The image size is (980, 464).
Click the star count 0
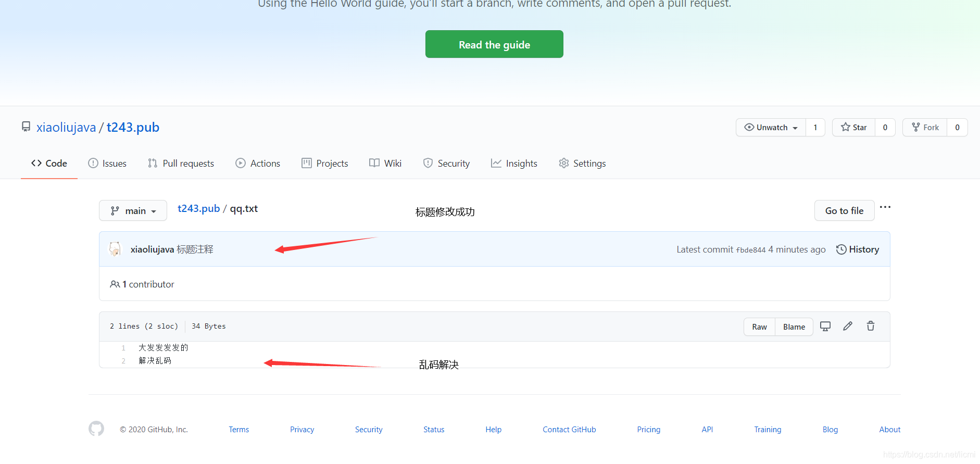coord(885,128)
